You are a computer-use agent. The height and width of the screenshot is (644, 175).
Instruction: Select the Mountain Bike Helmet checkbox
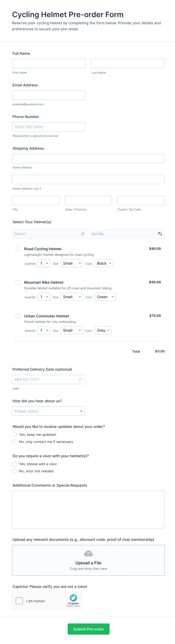coord(18,282)
